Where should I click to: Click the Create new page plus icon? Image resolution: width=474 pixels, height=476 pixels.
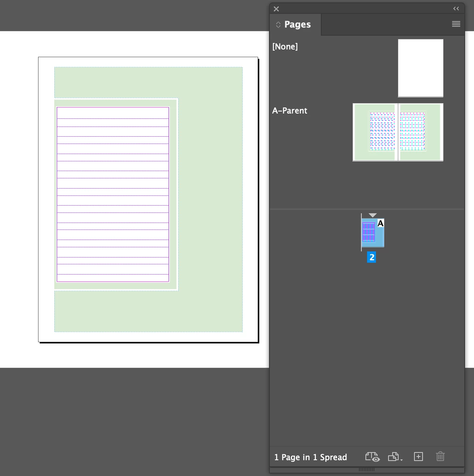click(418, 457)
